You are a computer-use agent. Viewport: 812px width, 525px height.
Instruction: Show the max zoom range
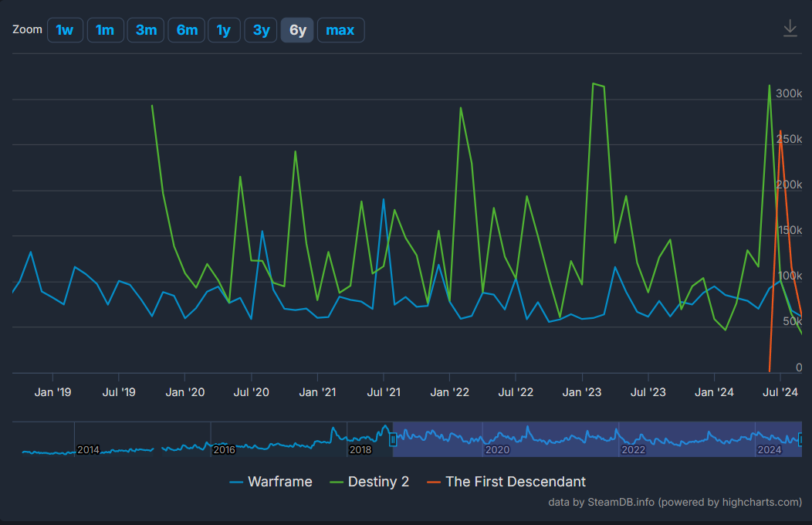tap(340, 30)
